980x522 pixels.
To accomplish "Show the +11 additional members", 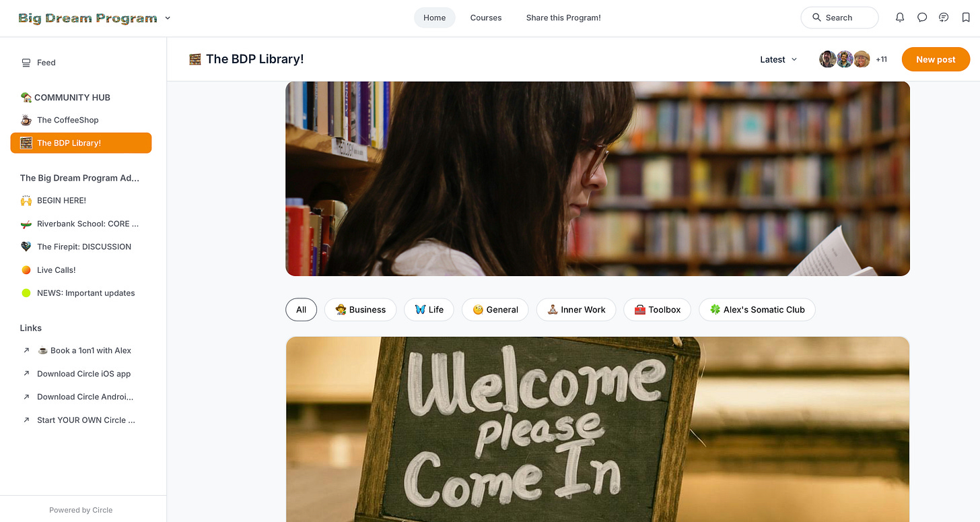I will (x=881, y=59).
